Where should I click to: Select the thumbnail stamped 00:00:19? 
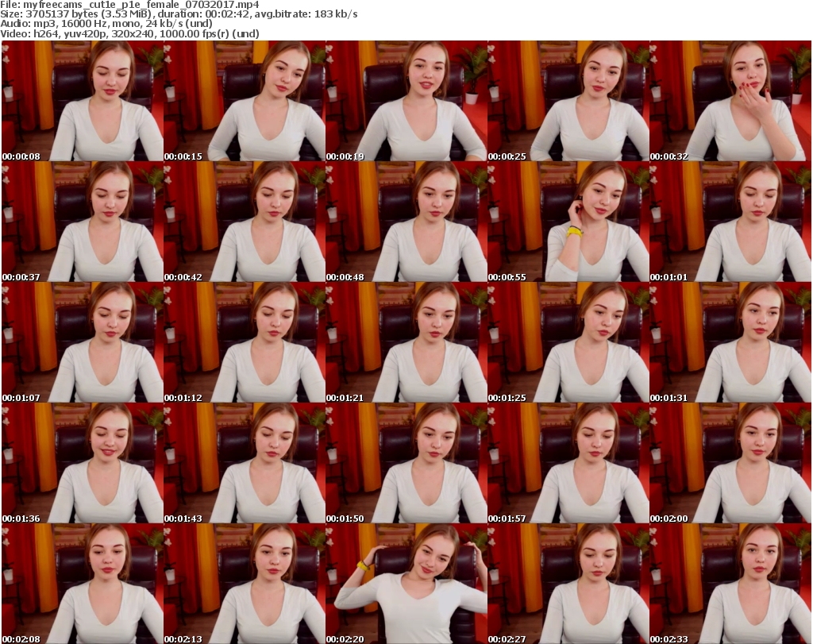406,101
